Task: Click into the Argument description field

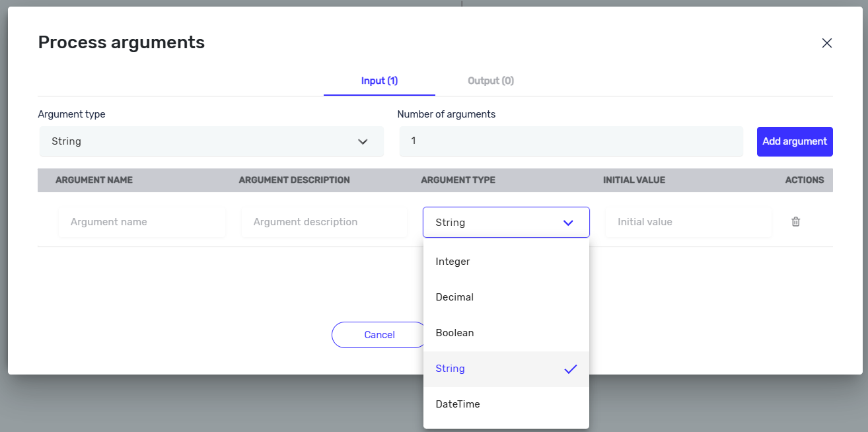Action: [x=324, y=222]
